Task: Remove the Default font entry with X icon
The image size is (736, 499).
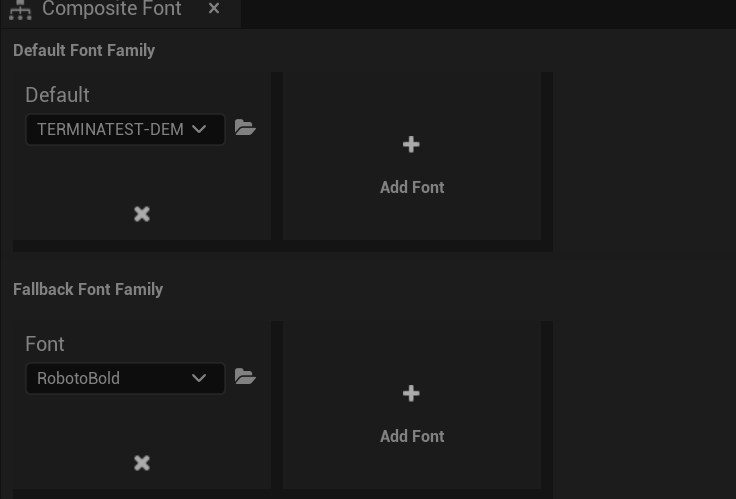Action: [142, 214]
